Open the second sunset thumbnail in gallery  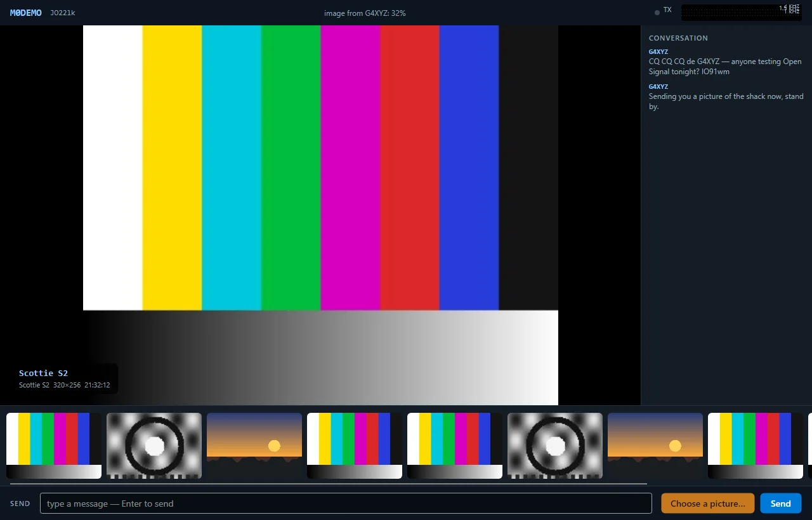point(655,446)
